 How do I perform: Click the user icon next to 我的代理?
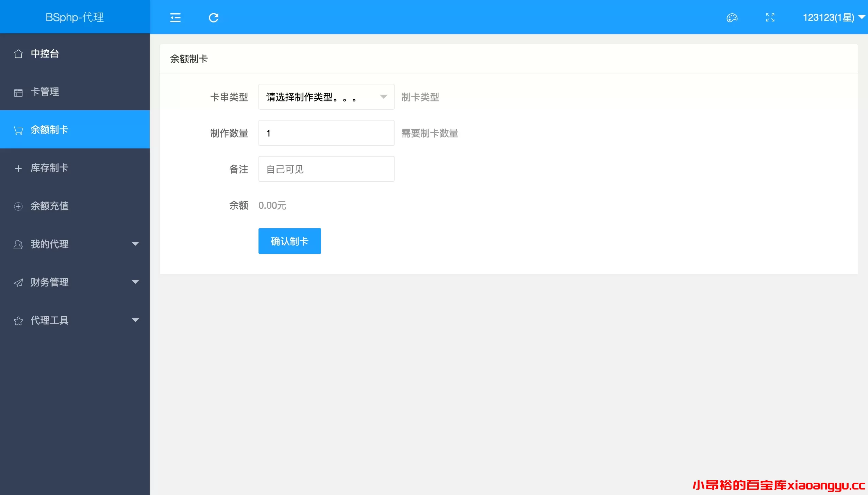[x=18, y=244]
